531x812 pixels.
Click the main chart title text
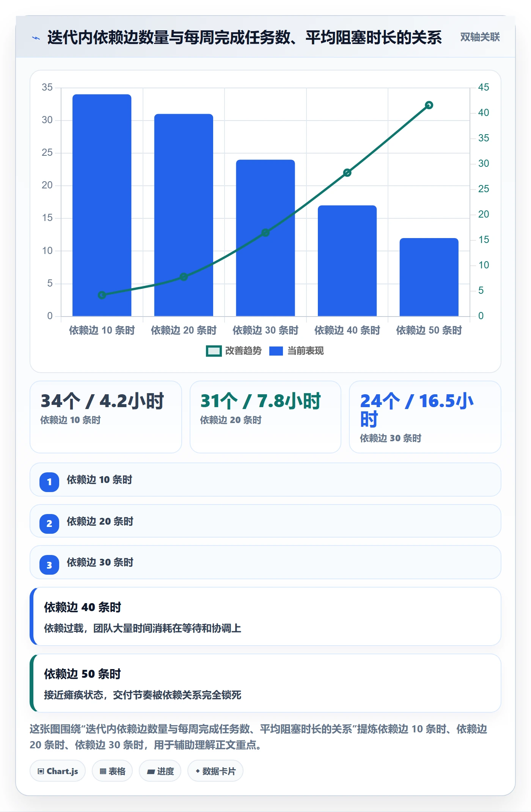pos(245,38)
